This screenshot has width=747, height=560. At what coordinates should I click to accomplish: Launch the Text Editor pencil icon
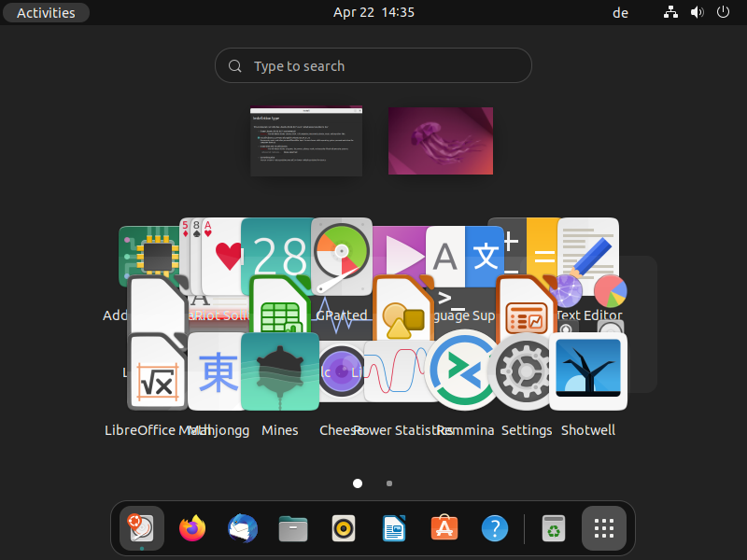coord(589,250)
